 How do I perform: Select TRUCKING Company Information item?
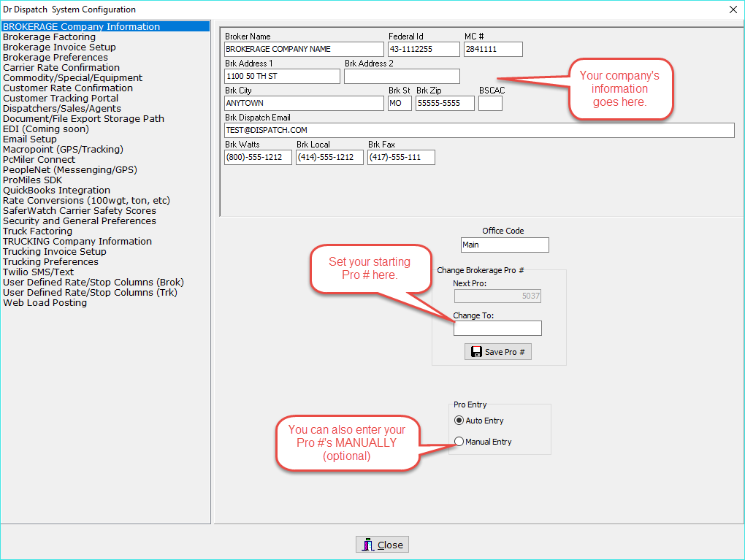(x=77, y=241)
